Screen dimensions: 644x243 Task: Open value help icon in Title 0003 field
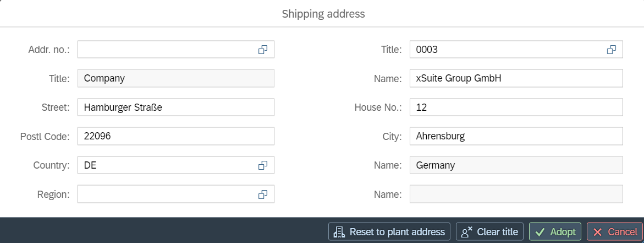coord(612,50)
